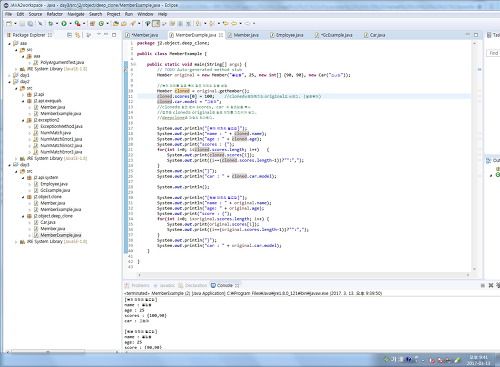Click the Search flashlight toolbar icon

(133, 23)
